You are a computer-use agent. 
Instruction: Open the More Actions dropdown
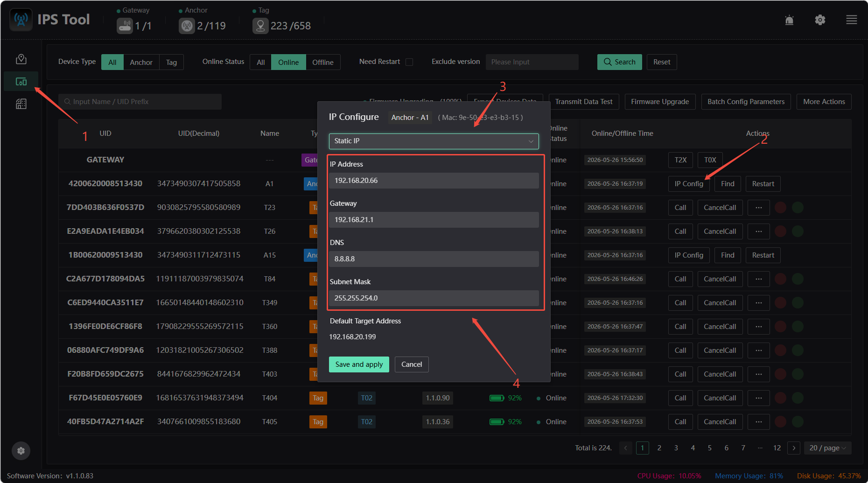[824, 101]
